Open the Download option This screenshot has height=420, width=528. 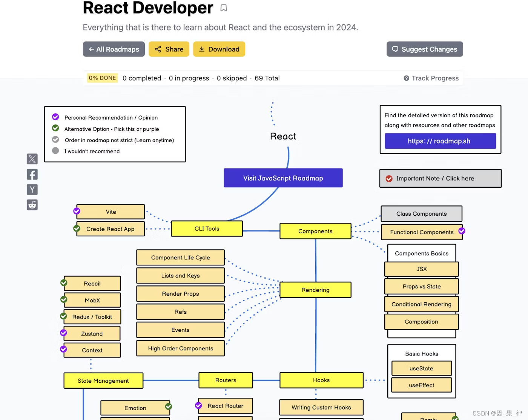point(219,49)
